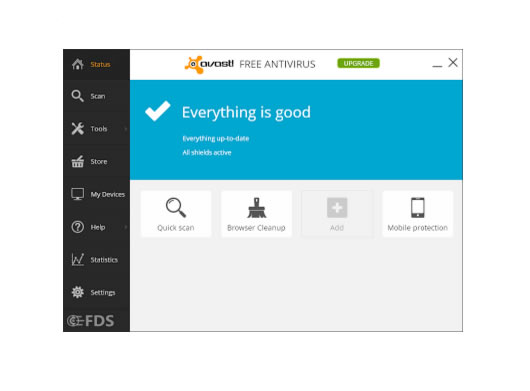Click the magnifier icon in the Scan sidebar item
This screenshot has width=530, height=391.
(x=77, y=96)
